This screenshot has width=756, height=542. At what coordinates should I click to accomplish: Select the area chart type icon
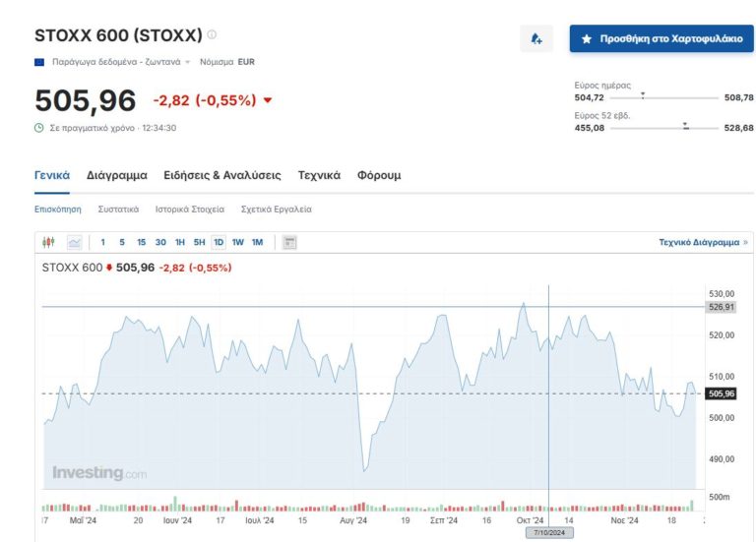coord(75,242)
